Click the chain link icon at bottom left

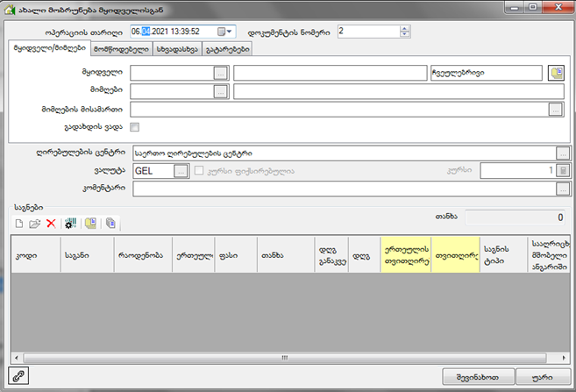click(x=17, y=375)
